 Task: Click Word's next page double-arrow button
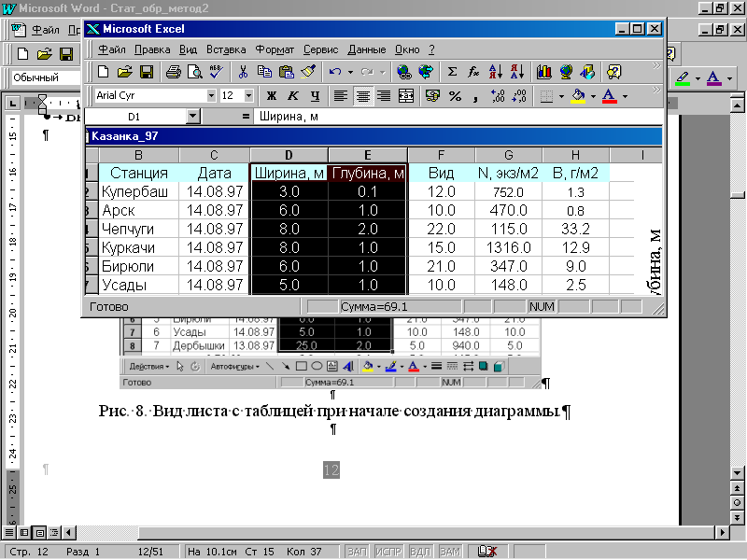(737, 518)
